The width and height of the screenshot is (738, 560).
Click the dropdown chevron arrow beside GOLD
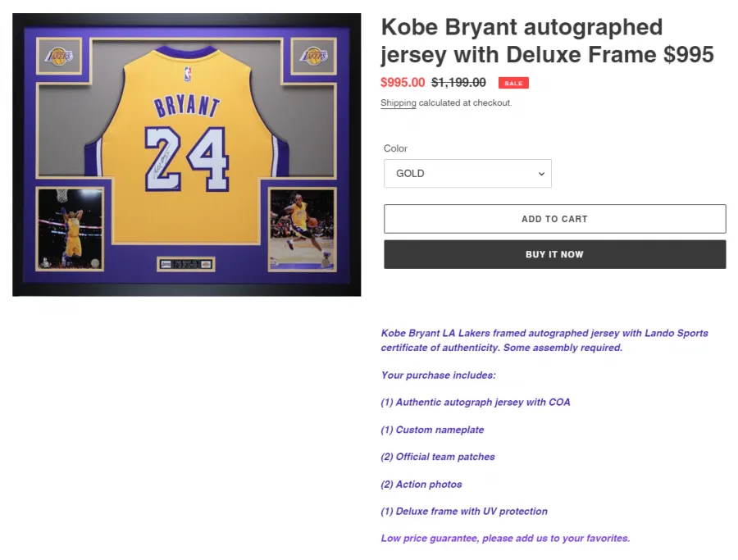pyautogui.click(x=541, y=174)
